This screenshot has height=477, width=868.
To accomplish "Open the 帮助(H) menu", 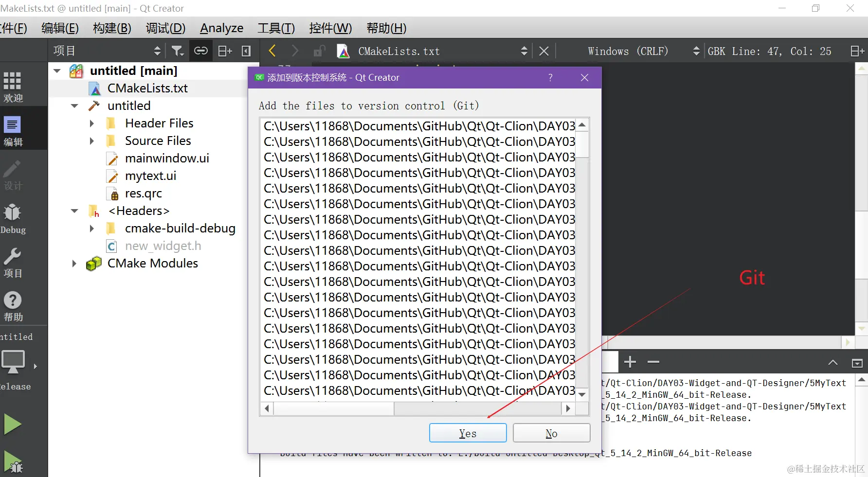I will 386,28.
